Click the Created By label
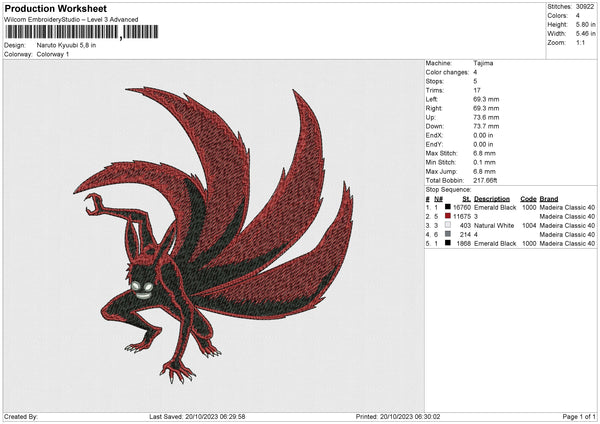Image resolution: width=600 pixels, height=424 pixels. click(21, 417)
